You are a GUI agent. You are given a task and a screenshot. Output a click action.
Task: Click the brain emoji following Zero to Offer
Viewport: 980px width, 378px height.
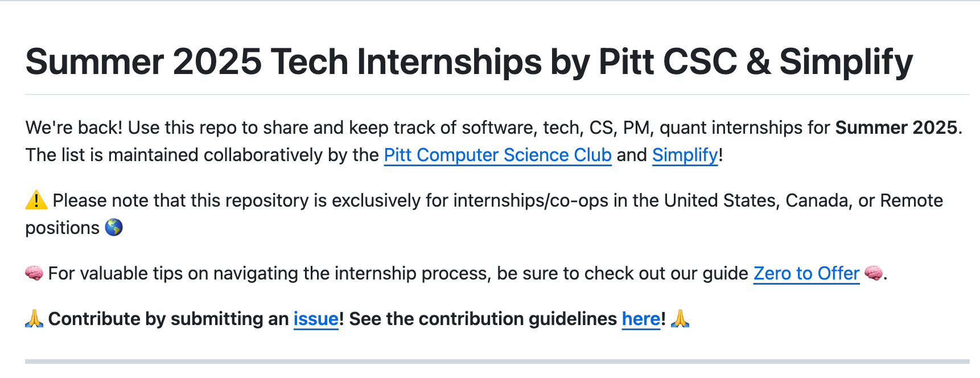874,273
